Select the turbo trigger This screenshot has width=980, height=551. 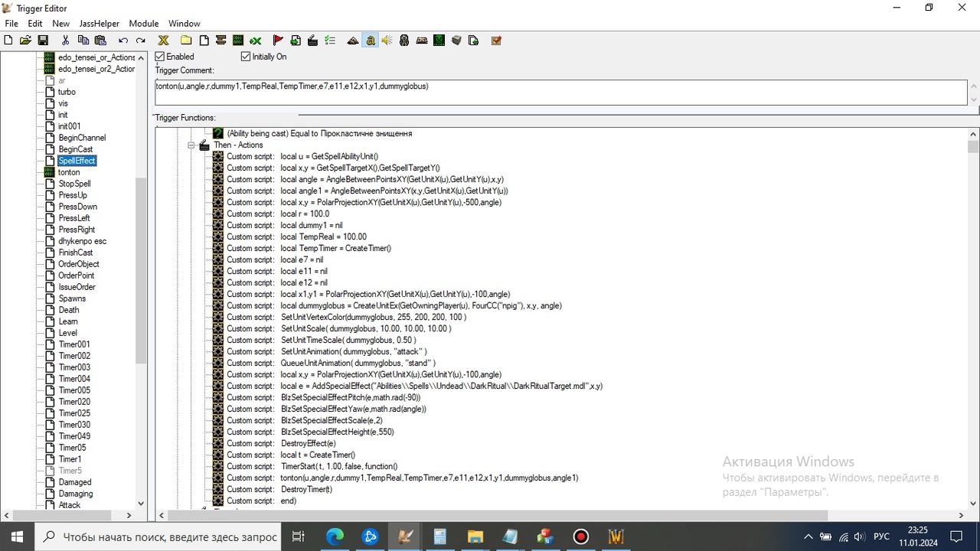tap(67, 92)
